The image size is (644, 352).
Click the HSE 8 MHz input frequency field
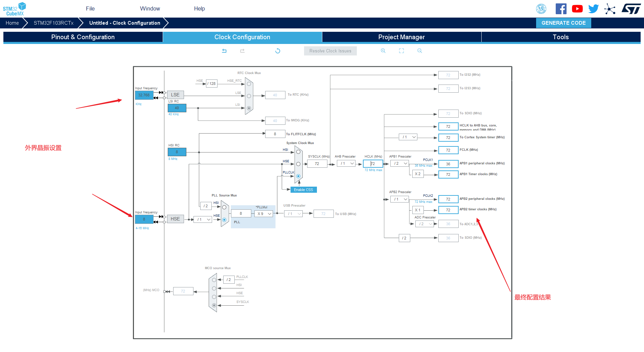click(x=144, y=219)
